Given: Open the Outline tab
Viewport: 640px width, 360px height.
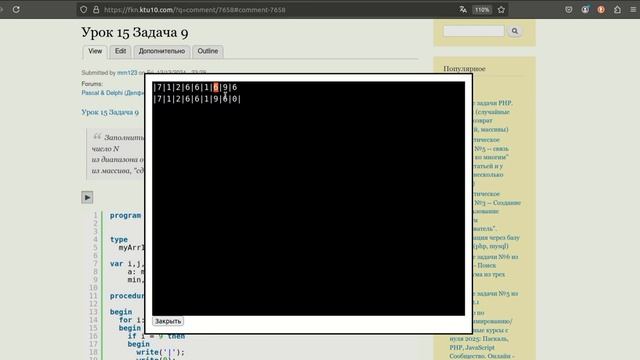Looking at the screenshot, I should tap(208, 51).
